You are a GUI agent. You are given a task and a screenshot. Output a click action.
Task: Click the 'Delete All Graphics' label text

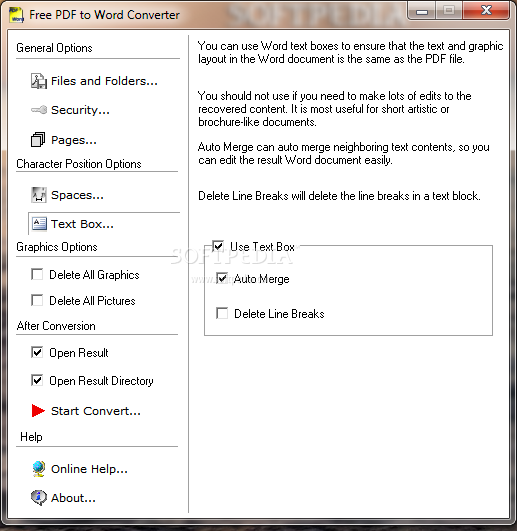[94, 275]
